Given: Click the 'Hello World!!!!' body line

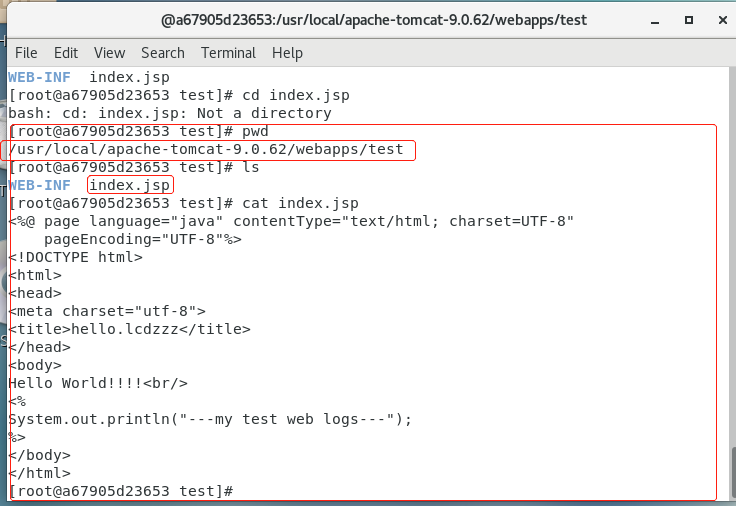Looking at the screenshot, I should [x=98, y=383].
